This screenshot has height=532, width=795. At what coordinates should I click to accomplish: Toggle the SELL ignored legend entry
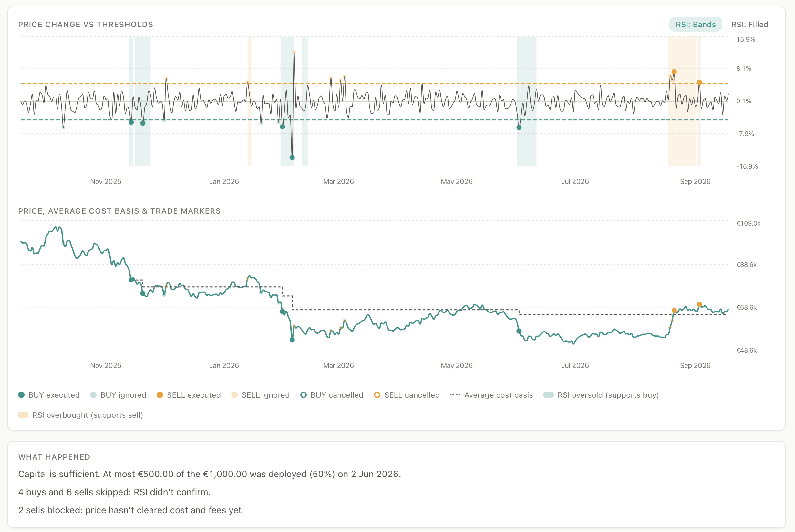[x=260, y=395]
